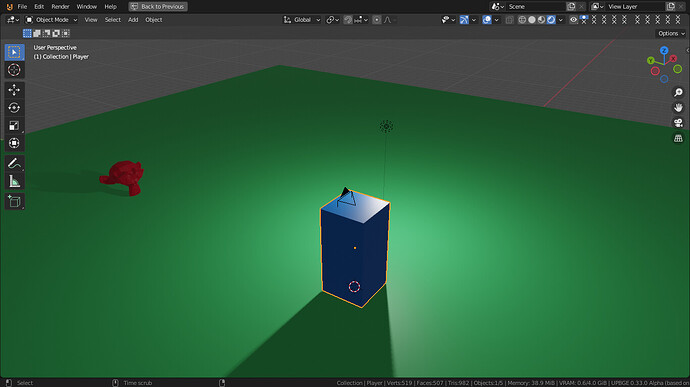The width and height of the screenshot is (690, 387).
Task: Set selection mode to Extend
Action: (37, 33)
